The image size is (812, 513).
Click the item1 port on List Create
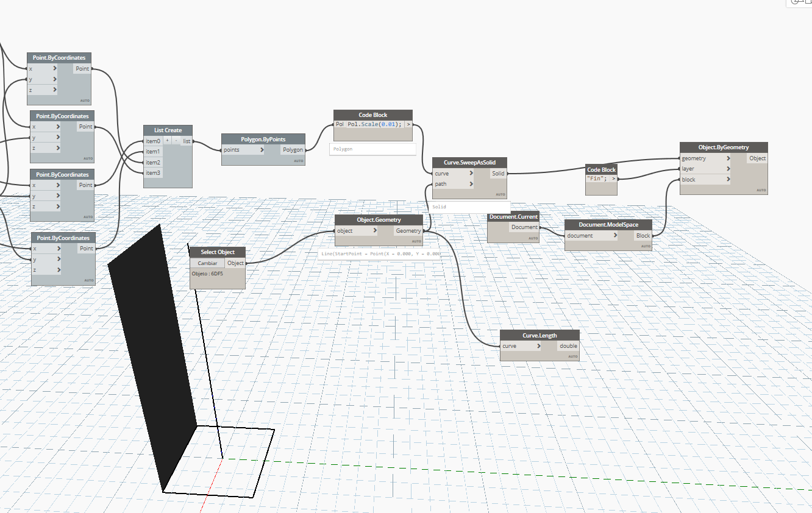[x=153, y=152]
